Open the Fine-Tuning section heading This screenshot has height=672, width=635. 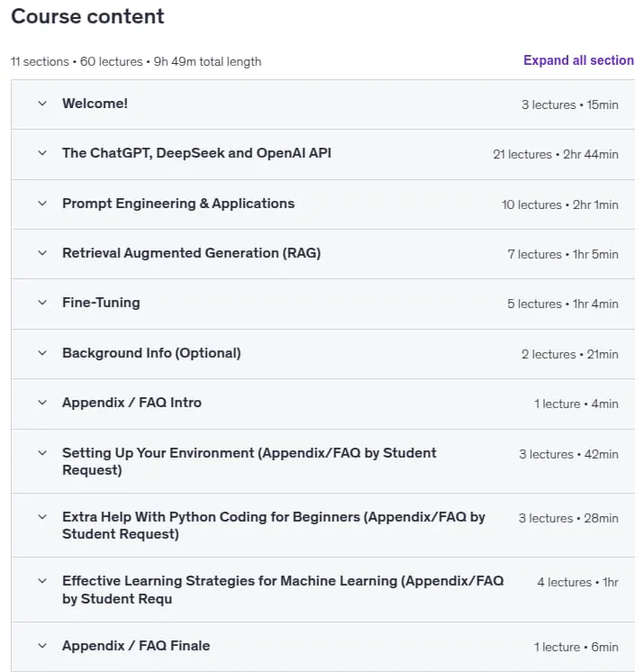coord(101,303)
